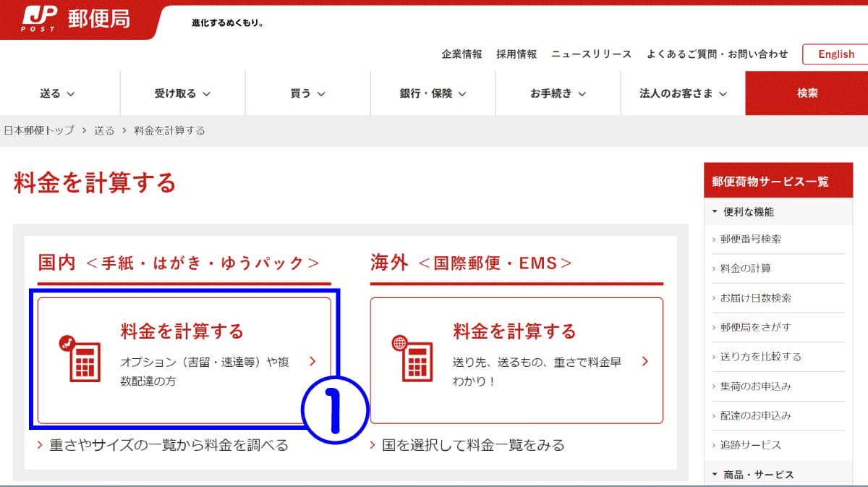Open 追跡サービス sidebar link
Viewport: 868px width, 487px height.
tap(746, 445)
